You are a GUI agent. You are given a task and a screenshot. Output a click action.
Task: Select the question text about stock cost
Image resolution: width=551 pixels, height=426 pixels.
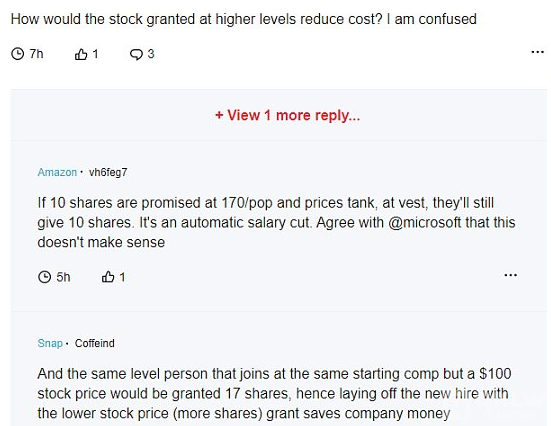coord(244,19)
